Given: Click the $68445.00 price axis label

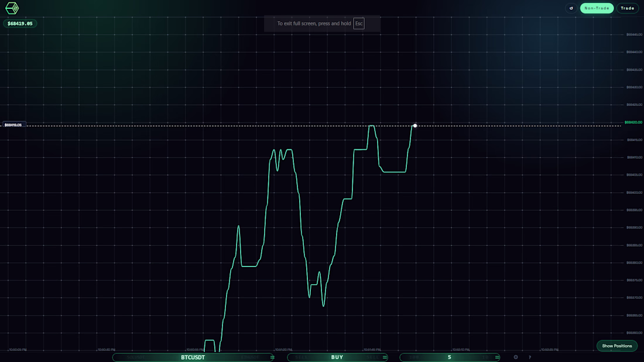Looking at the screenshot, I should 634,35.
